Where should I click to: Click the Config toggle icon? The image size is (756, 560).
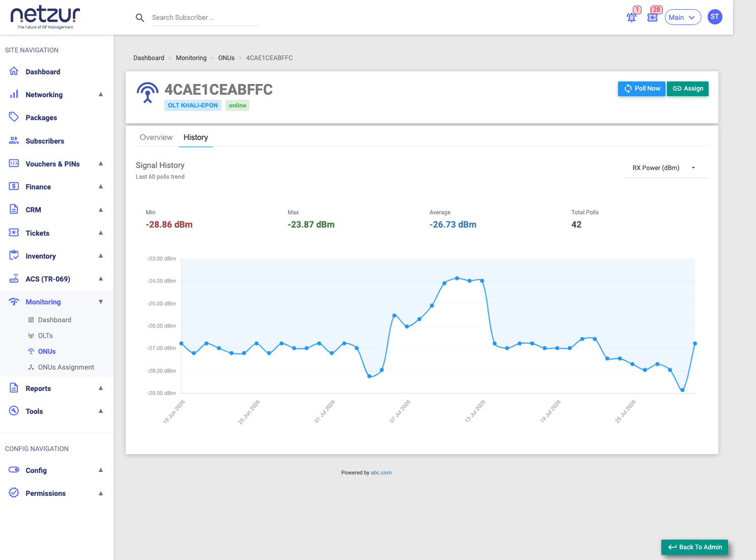[x=14, y=470]
